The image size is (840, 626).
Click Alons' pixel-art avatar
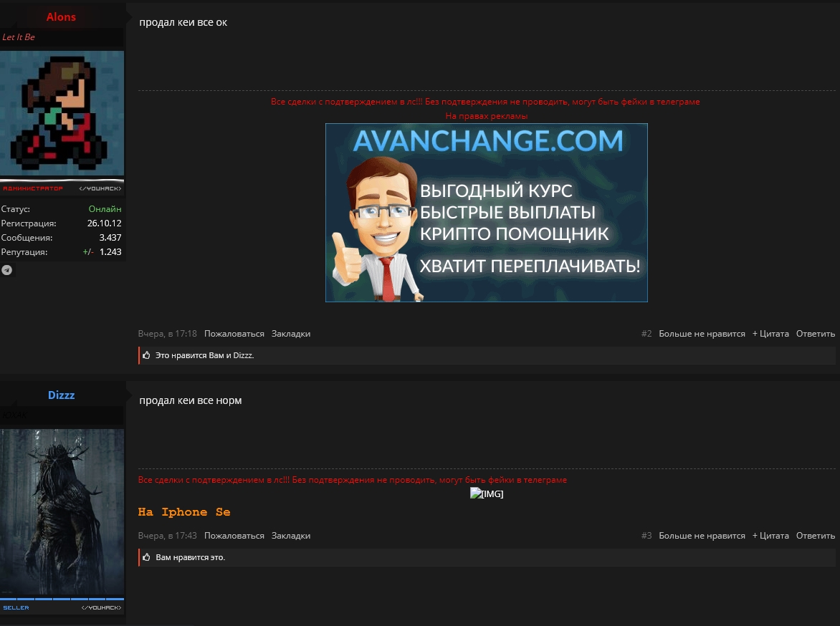pos(62,113)
